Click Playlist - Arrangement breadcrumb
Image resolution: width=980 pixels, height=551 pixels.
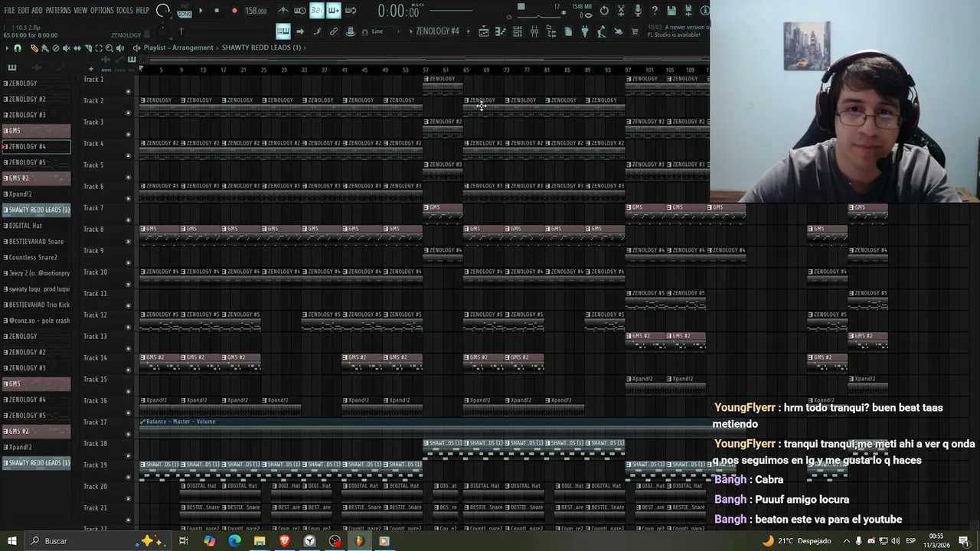(178, 47)
